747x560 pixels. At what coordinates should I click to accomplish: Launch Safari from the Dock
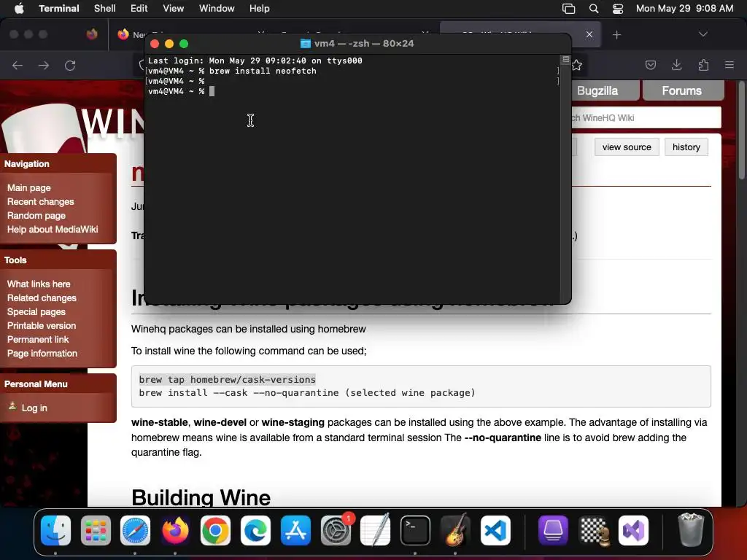tap(135, 531)
